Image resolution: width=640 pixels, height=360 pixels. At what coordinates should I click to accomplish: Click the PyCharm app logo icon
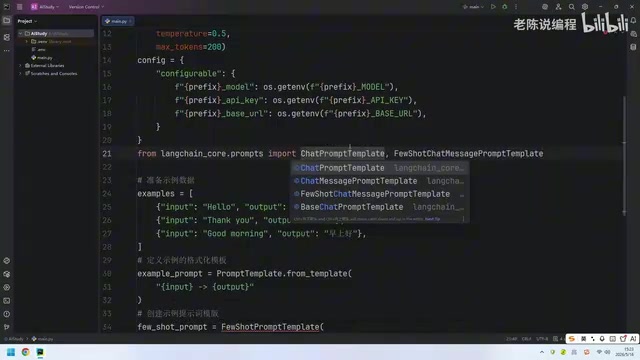coord(7,7)
